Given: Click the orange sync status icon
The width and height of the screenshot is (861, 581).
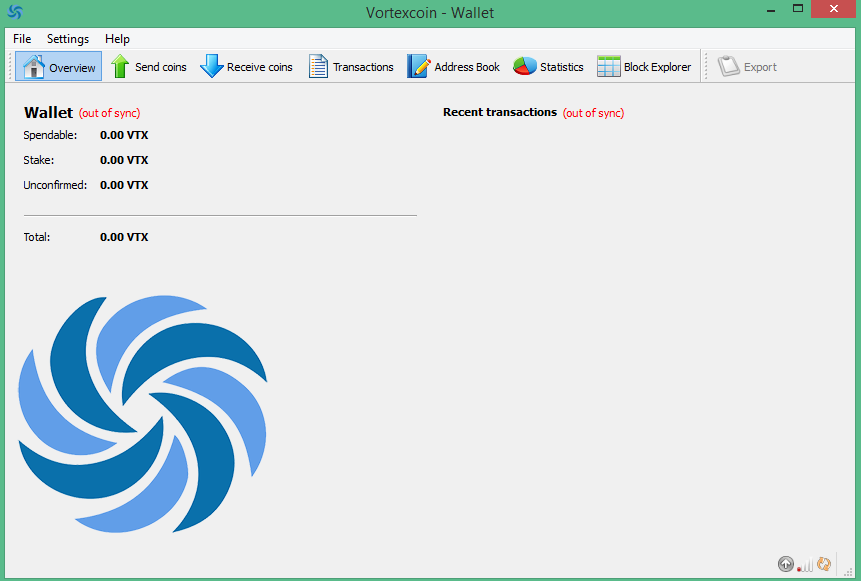Looking at the screenshot, I should [x=824, y=564].
